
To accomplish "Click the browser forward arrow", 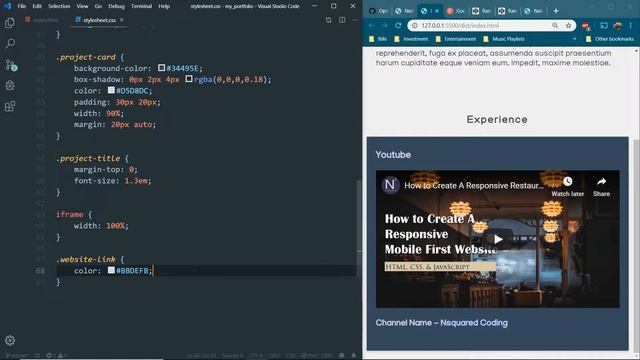I will coord(384,25).
